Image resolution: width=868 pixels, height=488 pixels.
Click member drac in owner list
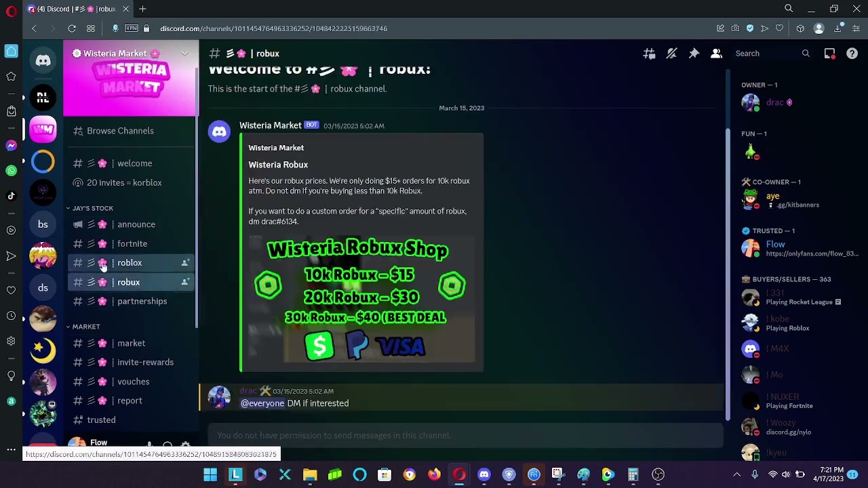[793, 102]
